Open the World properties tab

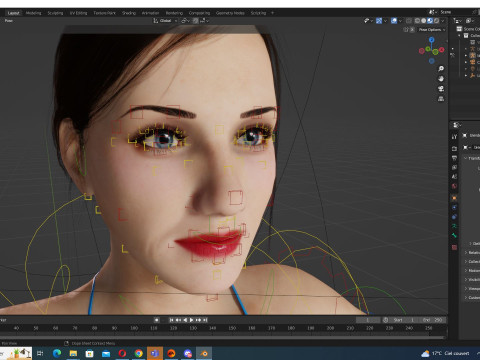pos(454,186)
